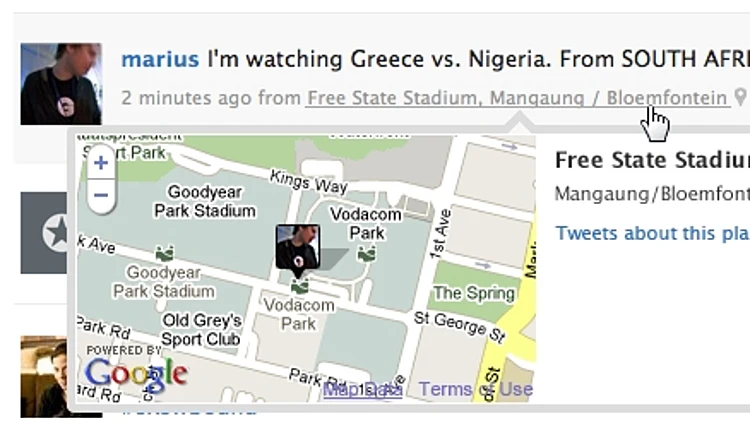Viewport: 750px width, 422px height.
Task: Open the Free State Stadium location link
Action: 517,98
